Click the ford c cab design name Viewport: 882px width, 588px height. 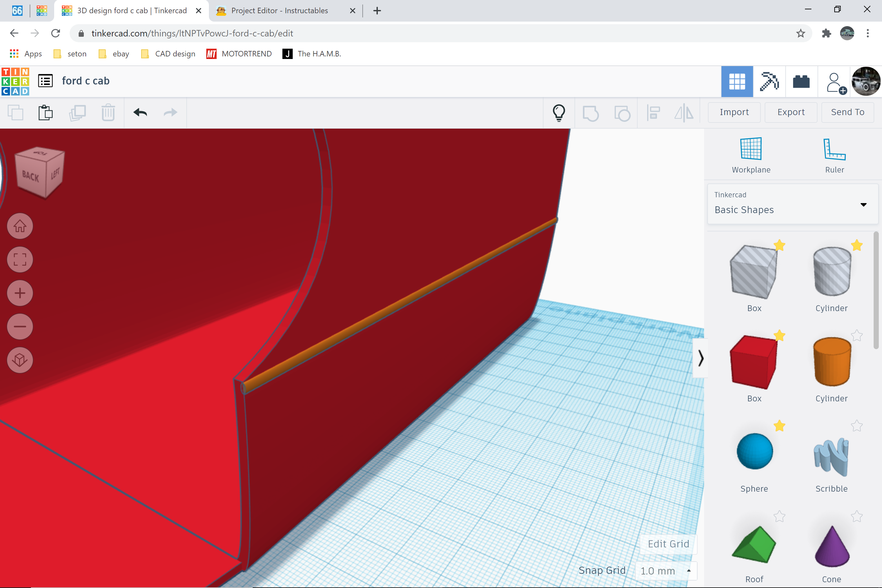86,81
